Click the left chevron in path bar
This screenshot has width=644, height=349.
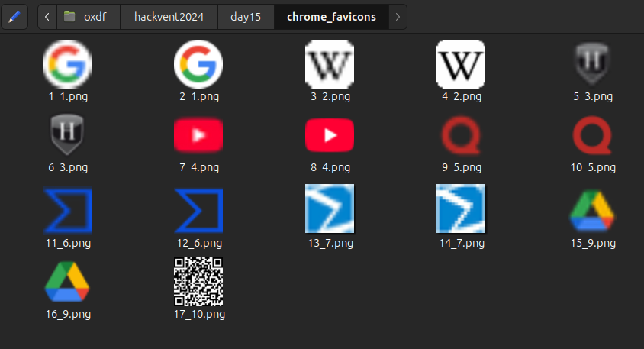coord(48,16)
